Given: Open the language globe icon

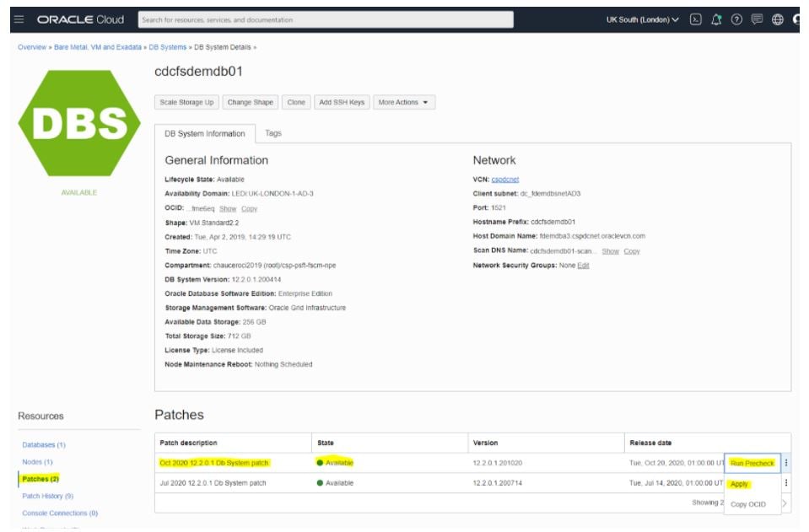Looking at the screenshot, I should click(x=778, y=19).
